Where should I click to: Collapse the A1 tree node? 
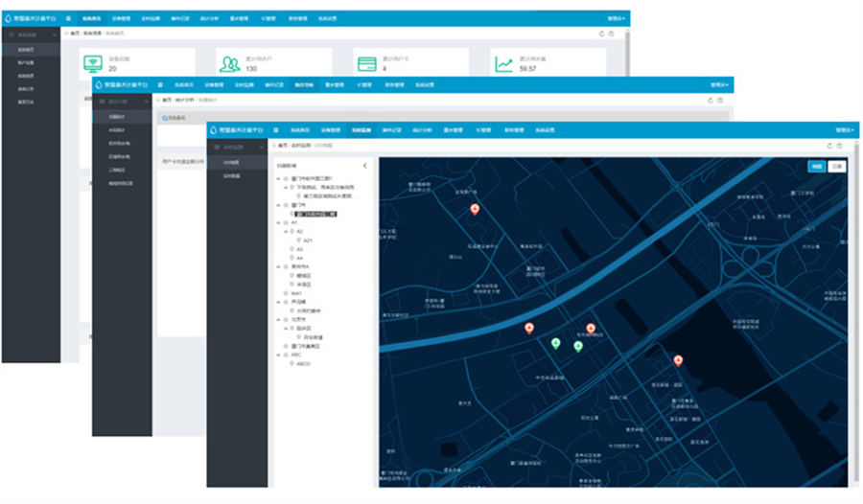278,222
